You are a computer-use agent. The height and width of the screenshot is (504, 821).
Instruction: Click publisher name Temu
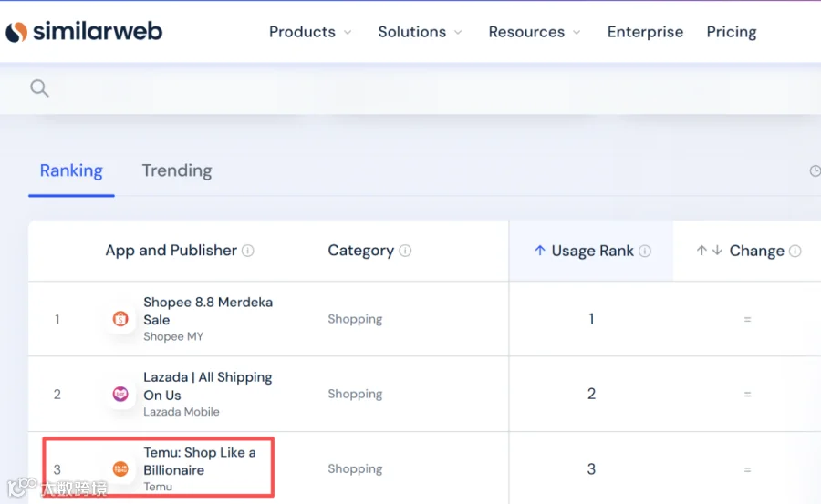point(158,487)
